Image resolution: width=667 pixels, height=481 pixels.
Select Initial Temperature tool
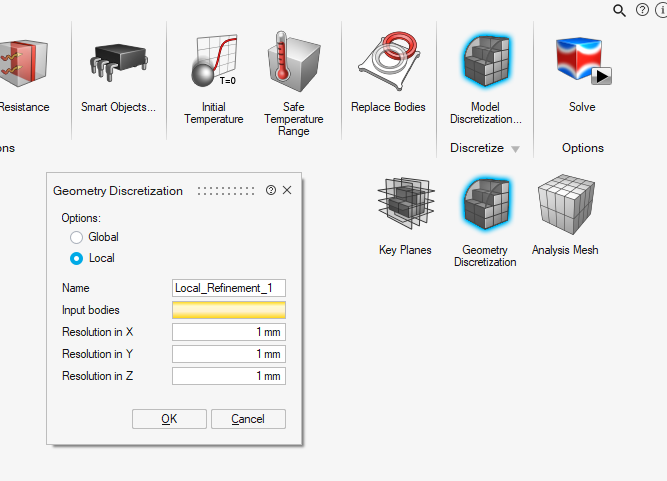(214, 79)
